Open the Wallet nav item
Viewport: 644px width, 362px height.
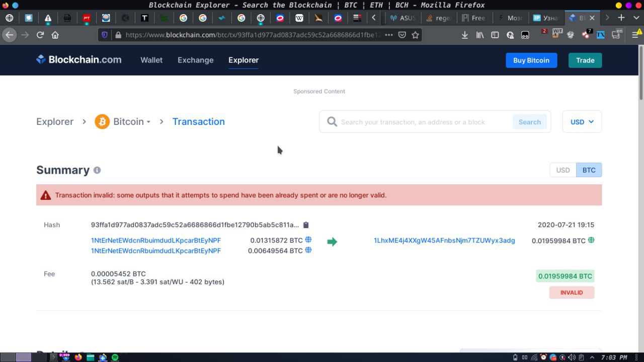pos(151,60)
